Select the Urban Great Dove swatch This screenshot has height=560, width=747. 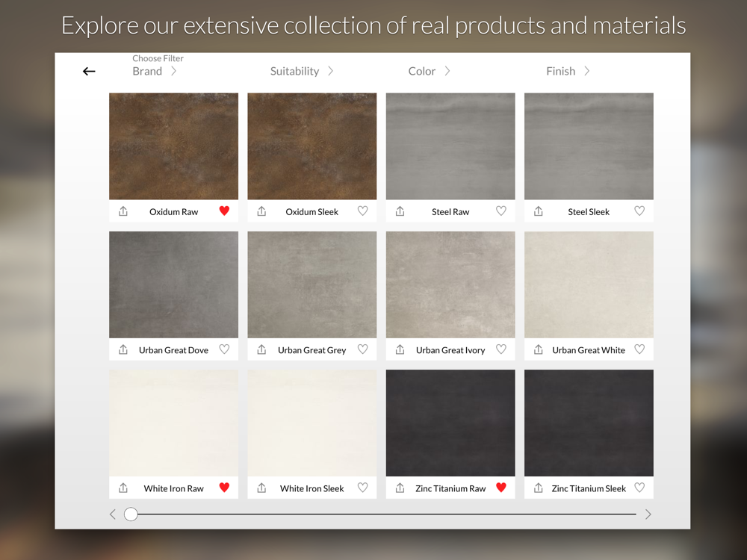pyautogui.click(x=173, y=284)
